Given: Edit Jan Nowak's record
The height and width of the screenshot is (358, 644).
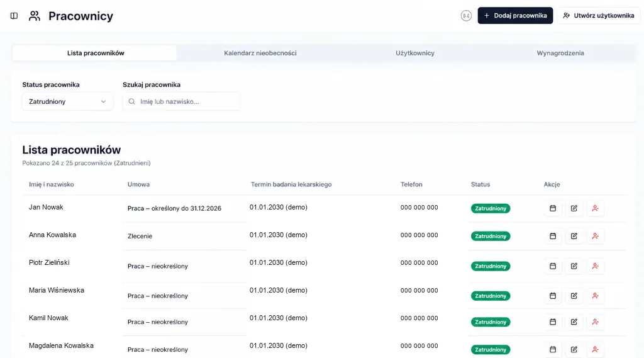Looking at the screenshot, I should pos(574,208).
